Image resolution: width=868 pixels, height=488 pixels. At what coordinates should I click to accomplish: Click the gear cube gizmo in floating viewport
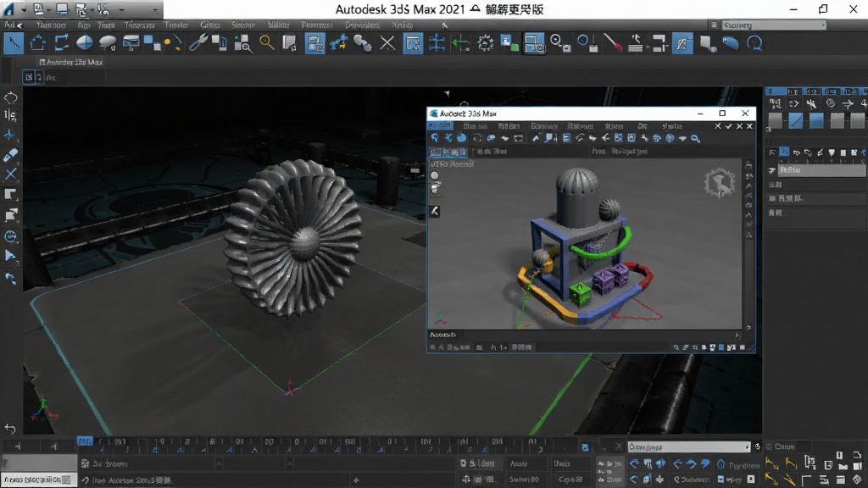[720, 183]
